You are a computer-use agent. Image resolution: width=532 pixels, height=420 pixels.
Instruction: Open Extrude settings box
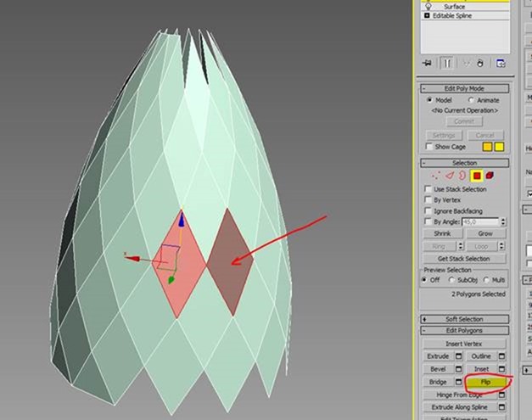click(x=458, y=356)
